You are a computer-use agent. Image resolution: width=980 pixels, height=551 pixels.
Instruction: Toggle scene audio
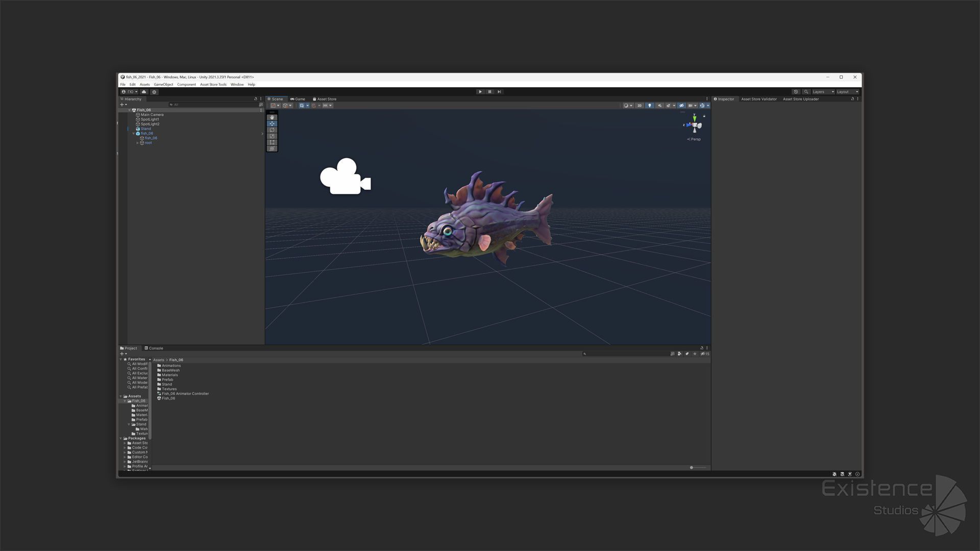pyautogui.click(x=659, y=106)
